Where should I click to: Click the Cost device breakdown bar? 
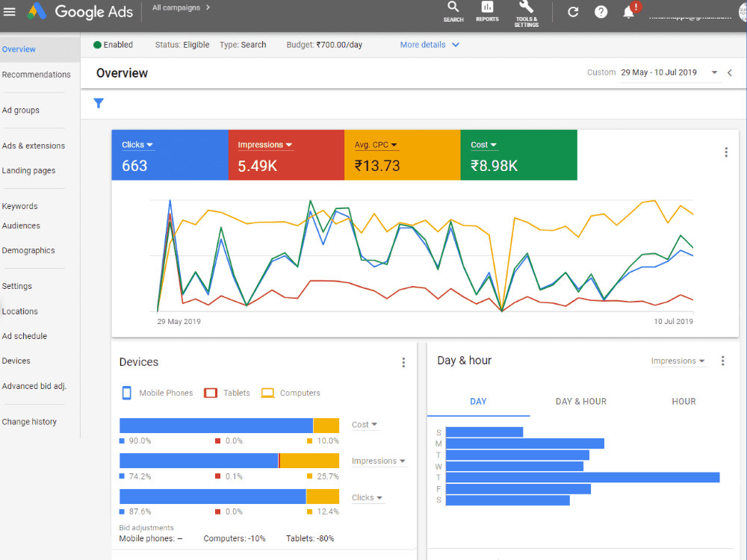tap(229, 426)
